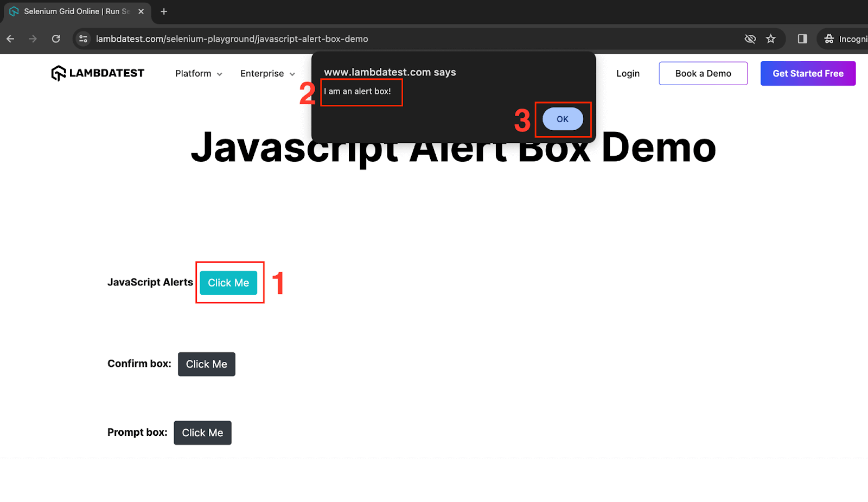Open a new browser tab with the plus button
868x502 pixels.
(x=164, y=11)
